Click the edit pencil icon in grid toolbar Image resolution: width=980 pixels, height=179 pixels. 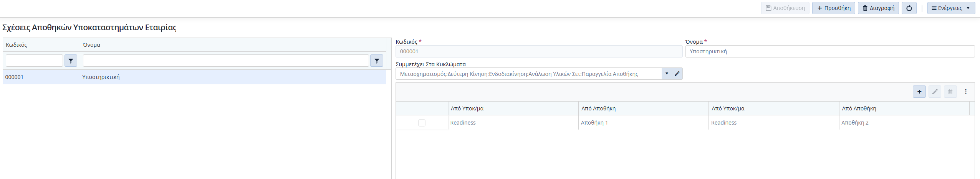935,92
